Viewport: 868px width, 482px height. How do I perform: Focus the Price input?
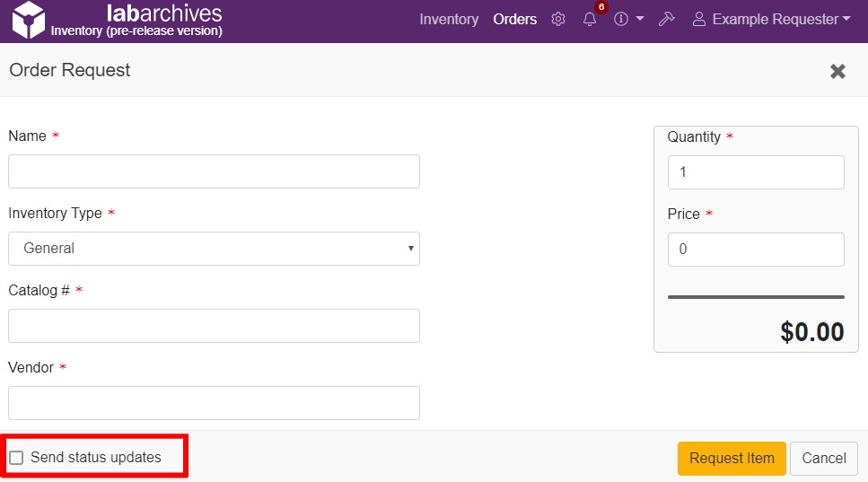pyautogui.click(x=756, y=250)
